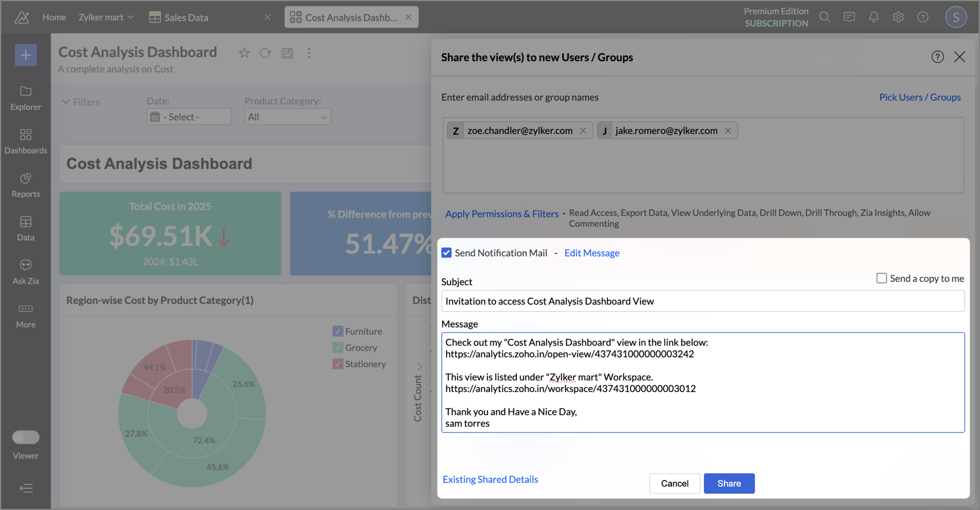Open Apply Permissions & Filters link
Image resolution: width=980 pixels, height=510 pixels.
click(502, 213)
